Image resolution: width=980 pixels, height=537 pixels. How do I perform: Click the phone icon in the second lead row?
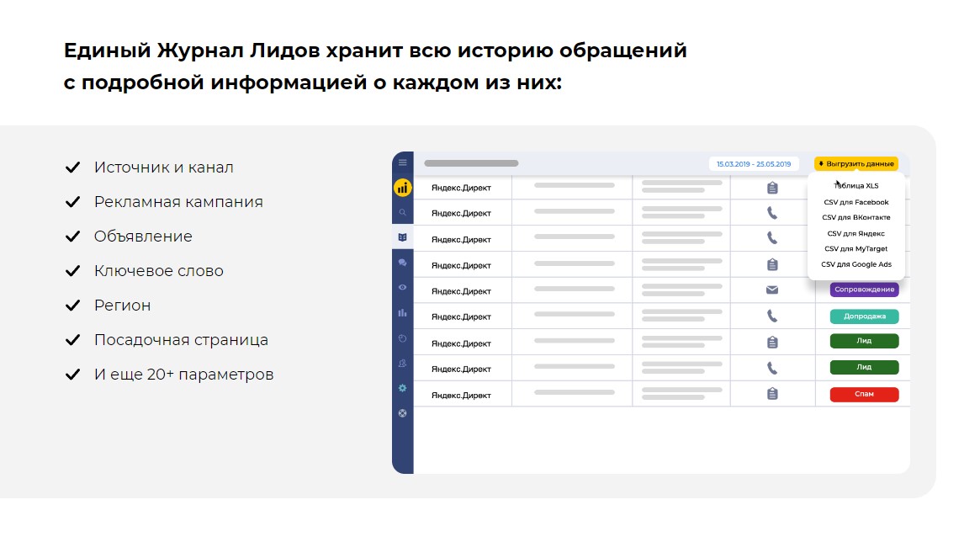coord(772,212)
